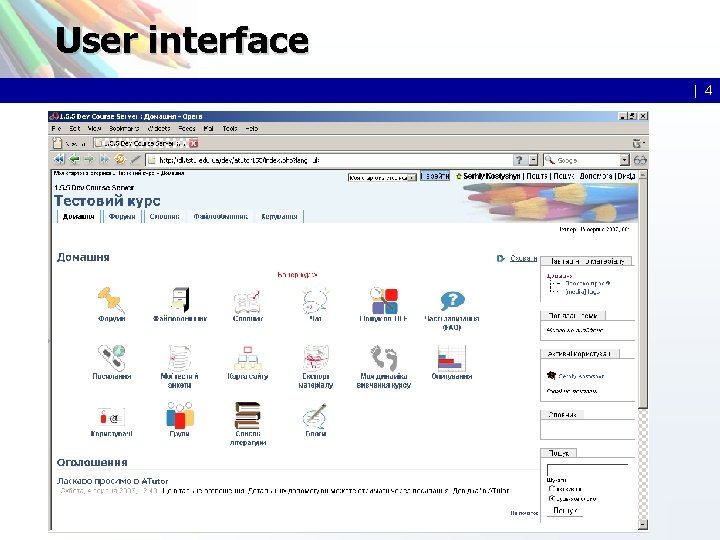Click the Пошук search button in sidebar
Image resolution: width=720 pixels, height=540 pixels.
565,510
